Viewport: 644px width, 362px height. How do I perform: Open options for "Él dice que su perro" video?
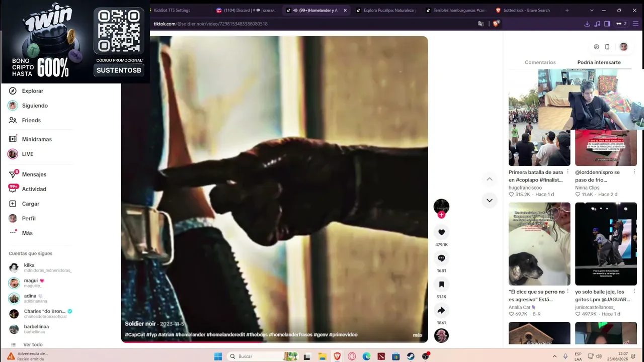coord(568,292)
